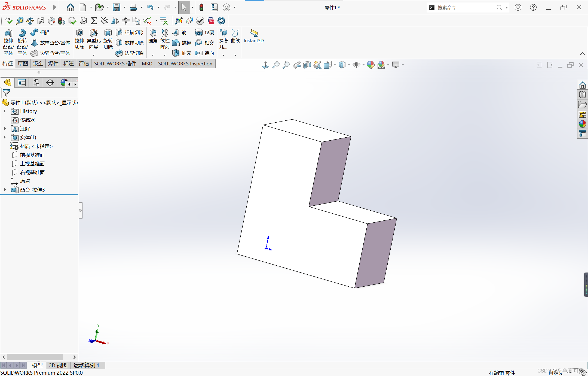Open Reference Geometry (参考几...) tool
588x376 pixels.
click(223, 40)
